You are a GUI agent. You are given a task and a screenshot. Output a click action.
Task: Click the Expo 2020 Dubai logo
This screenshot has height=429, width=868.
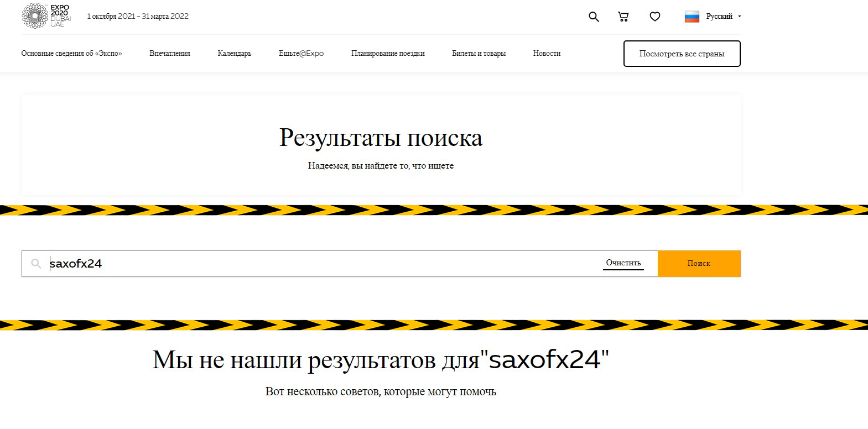(46, 16)
